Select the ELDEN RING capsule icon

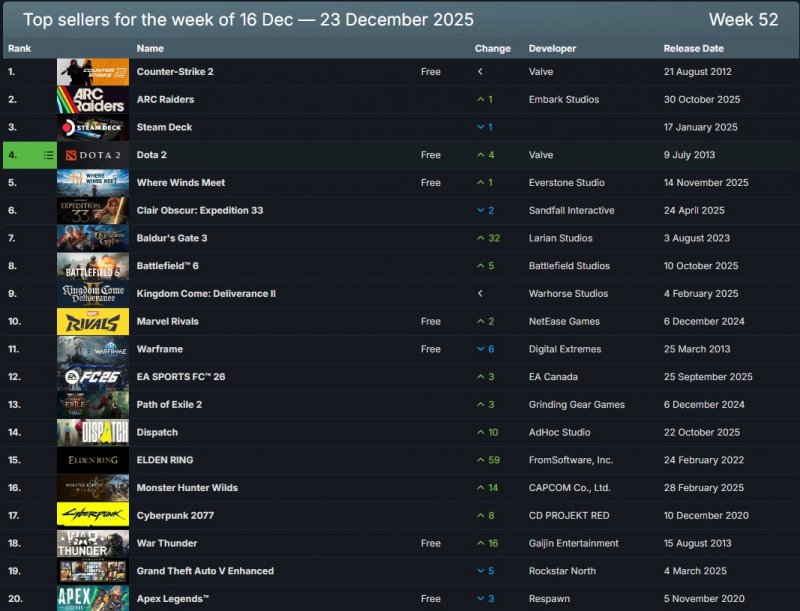point(93,461)
